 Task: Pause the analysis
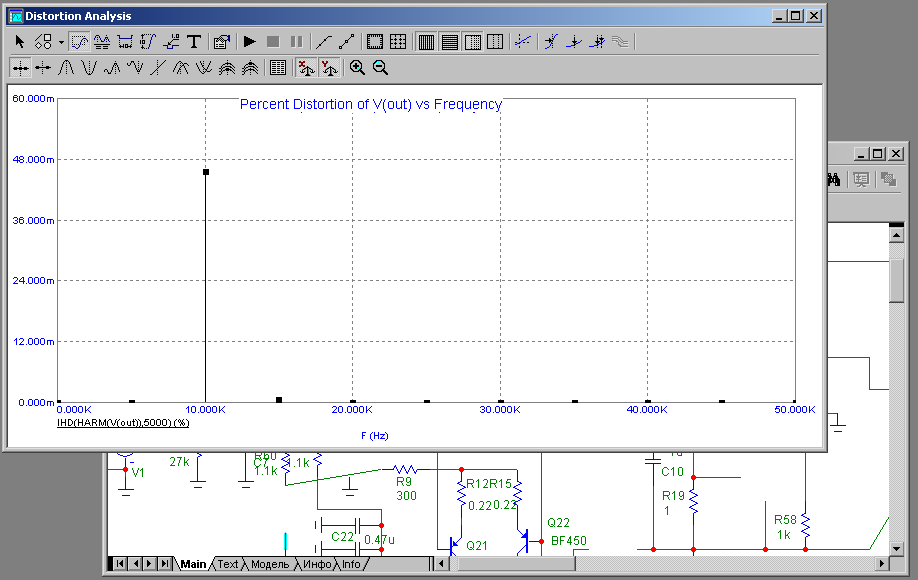[x=296, y=42]
